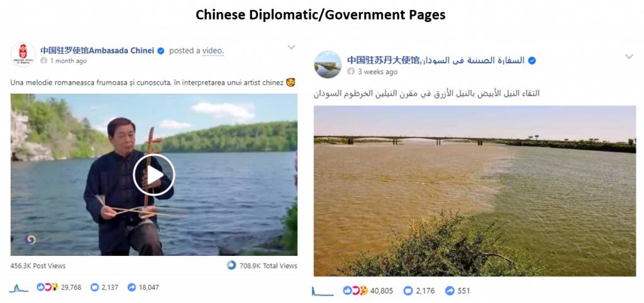Open the '3 weeks ago' timestamp
Screen dimensions: 644x303
click(377, 72)
